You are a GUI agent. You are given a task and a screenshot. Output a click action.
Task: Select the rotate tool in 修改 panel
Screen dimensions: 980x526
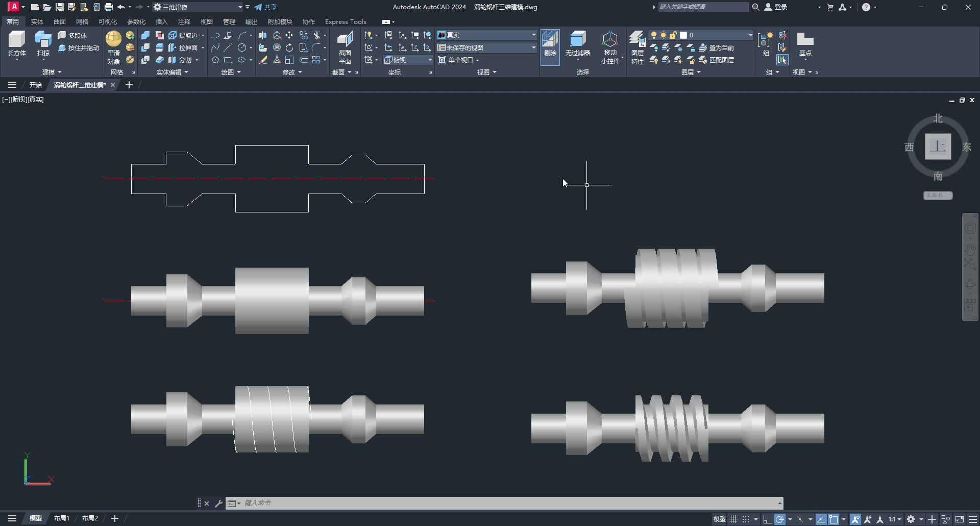pos(289,47)
